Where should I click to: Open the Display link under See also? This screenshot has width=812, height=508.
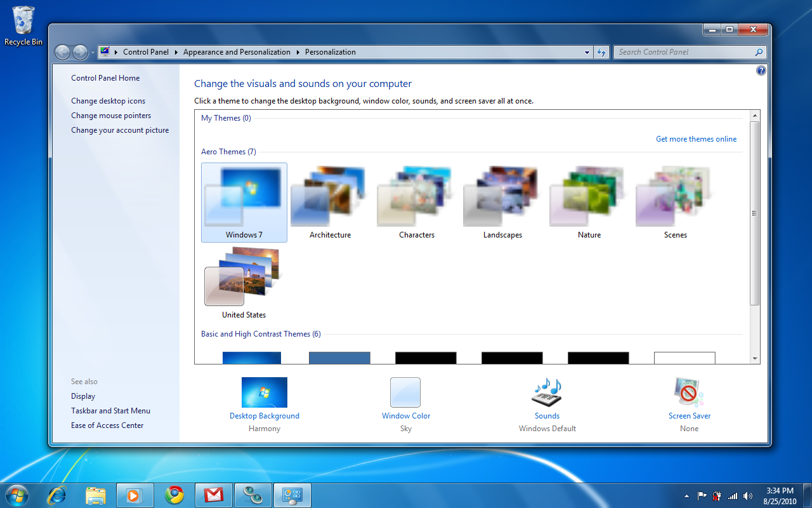83,396
